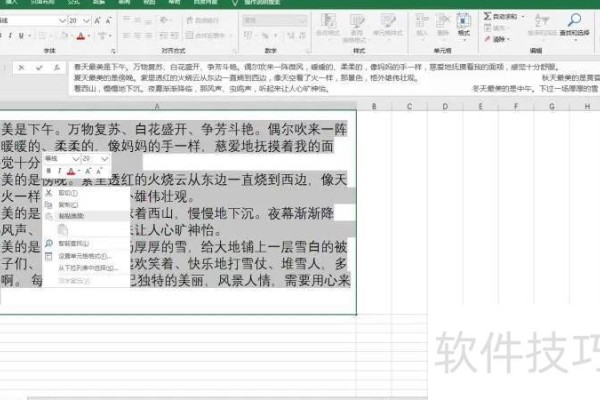Click the orientation (text angle) icon
The height and width of the screenshot is (400, 600).
coord(164,20)
